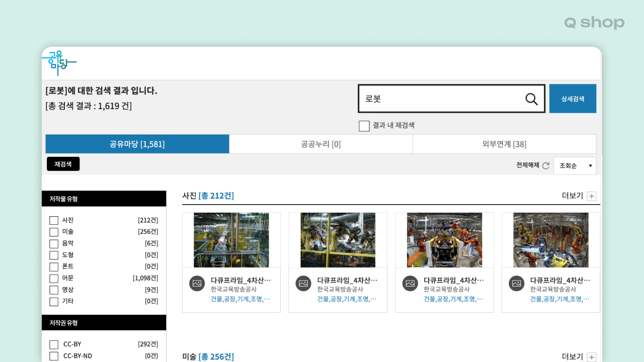Viewport: 644px width, 362px height.
Task: Click first card title 다큐프라임_4차산…
Action: coord(241,280)
